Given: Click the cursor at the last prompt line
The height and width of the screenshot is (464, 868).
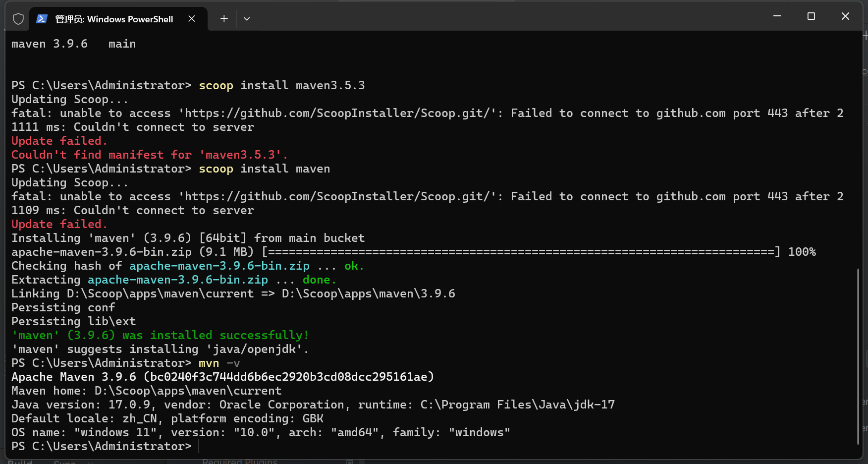Looking at the screenshot, I should pos(199,446).
